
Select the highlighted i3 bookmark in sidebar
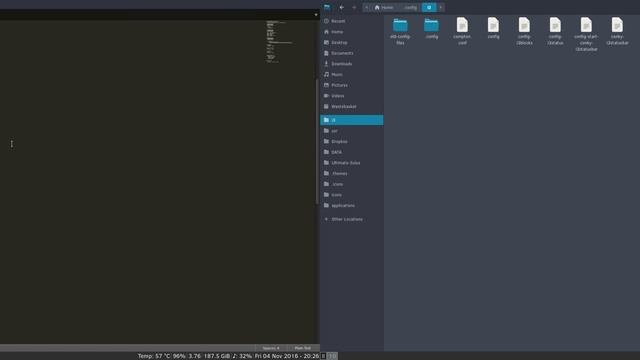click(351, 120)
